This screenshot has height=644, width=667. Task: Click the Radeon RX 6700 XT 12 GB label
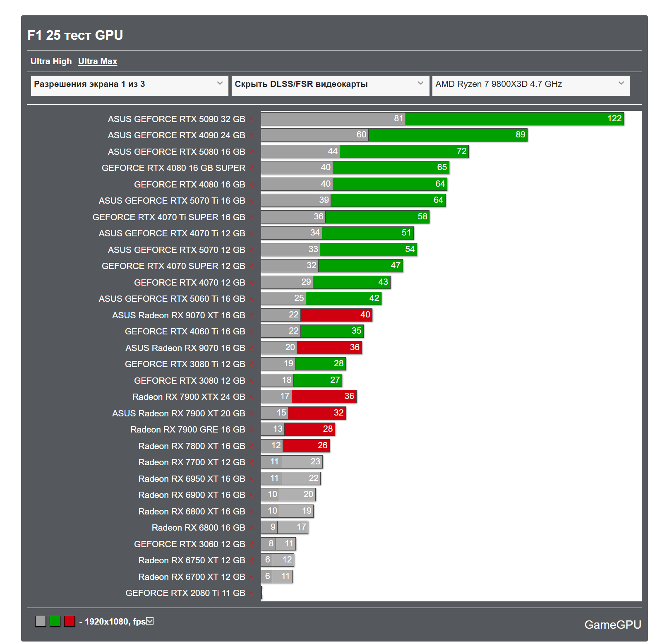pyautogui.click(x=192, y=577)
